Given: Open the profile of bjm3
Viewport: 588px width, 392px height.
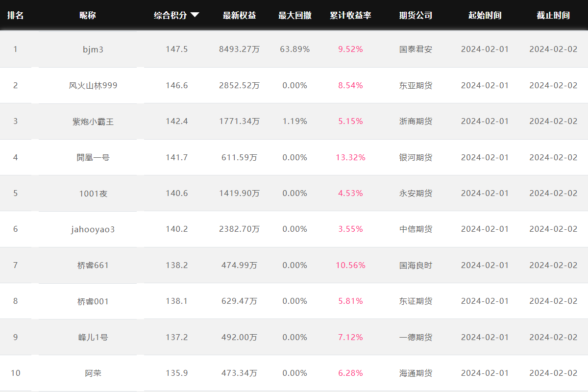Looking at the screenshot, I should pyautogui.click(x=93, y=49).
